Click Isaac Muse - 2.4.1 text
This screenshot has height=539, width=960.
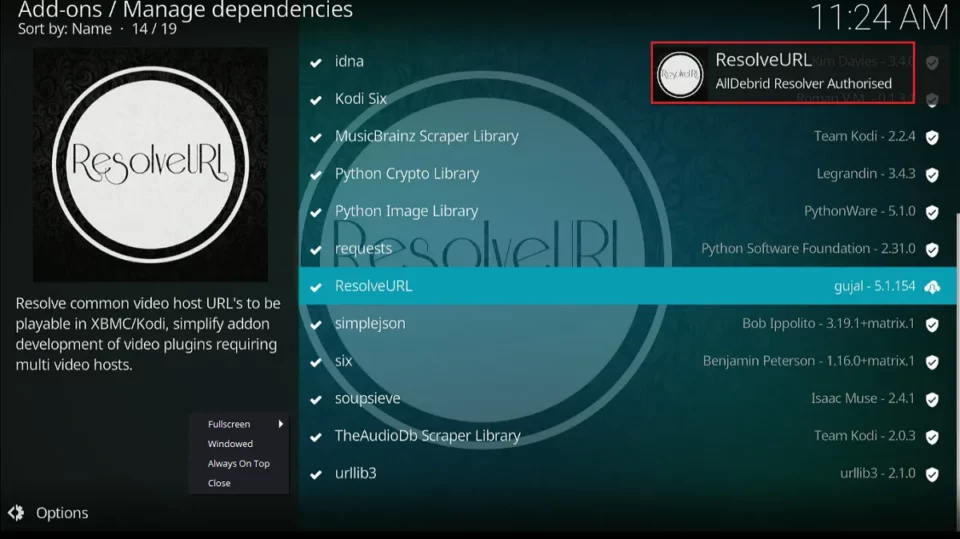point(863,399)
